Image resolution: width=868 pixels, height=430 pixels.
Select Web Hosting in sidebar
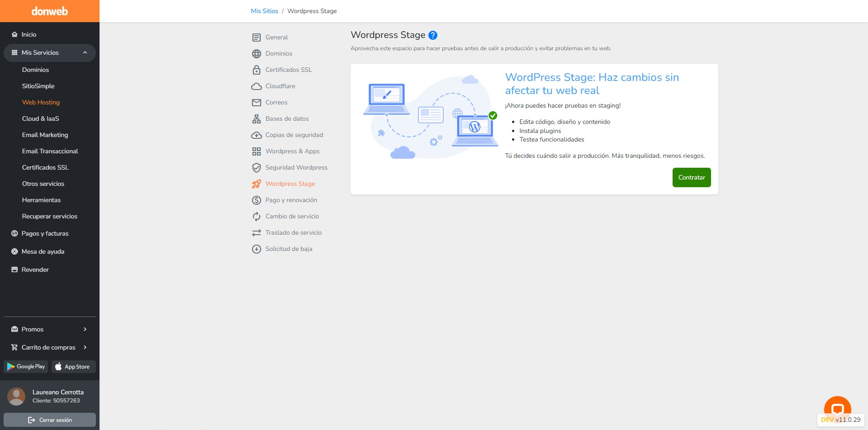click(x=41, y=102)
